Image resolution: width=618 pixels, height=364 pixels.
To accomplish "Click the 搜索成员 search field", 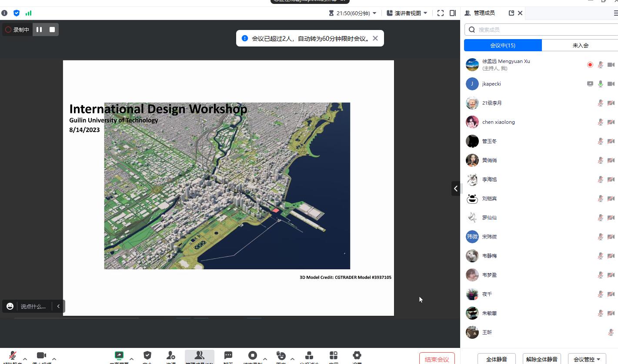I will (x=544, y=30).
